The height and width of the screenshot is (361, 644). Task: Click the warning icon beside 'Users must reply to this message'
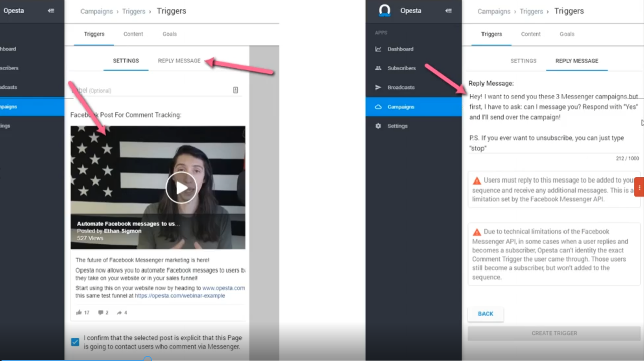click(477, 180)
